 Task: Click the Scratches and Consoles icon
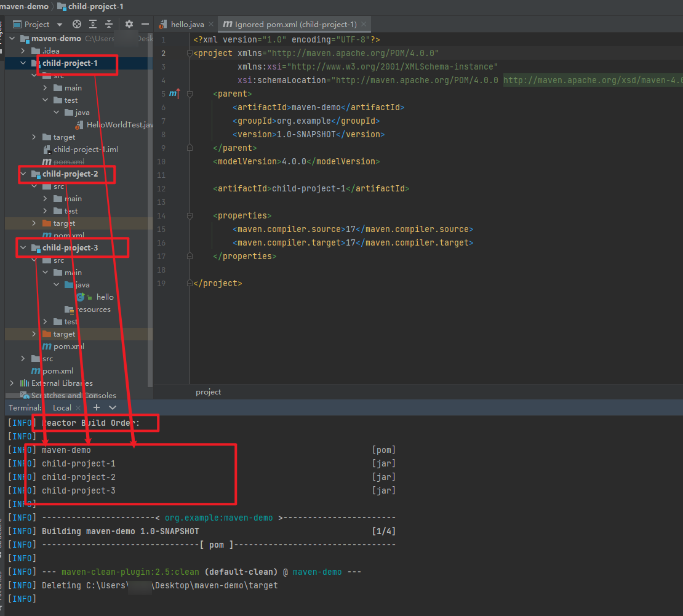pos(25,396)
